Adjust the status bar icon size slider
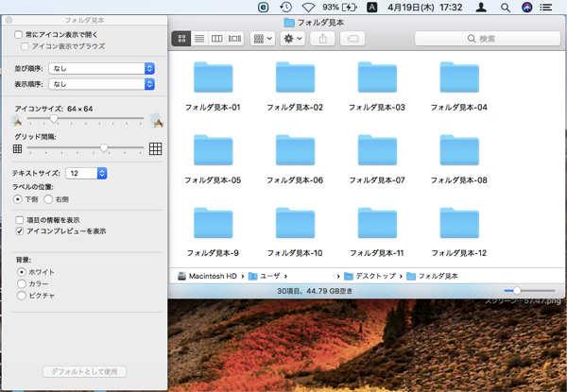This screenshot has width=567, height=392. click(x=517, y=291)
